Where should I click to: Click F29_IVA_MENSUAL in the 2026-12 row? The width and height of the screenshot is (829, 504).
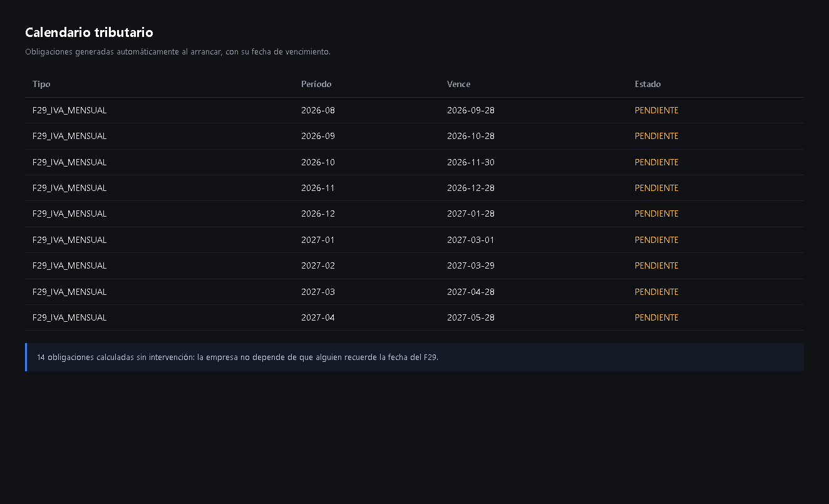click(x=70, y=213)
